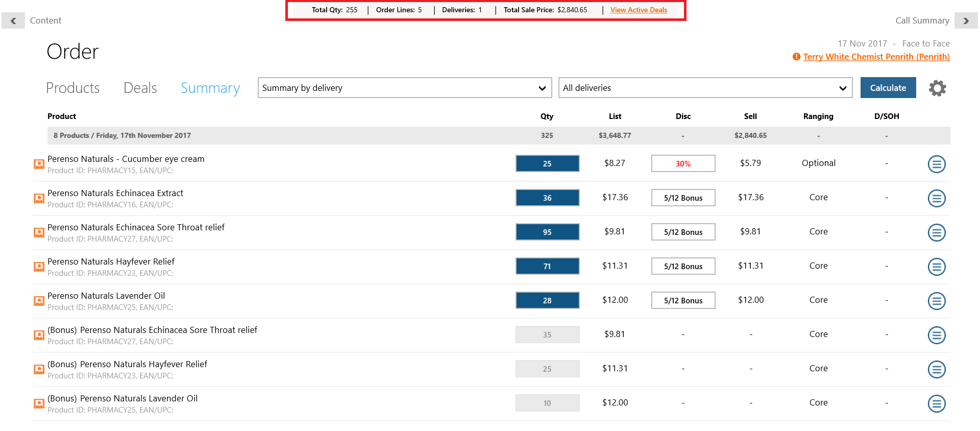Click the orange alert icon beside store name
Viewport: 980px width, 431px height.
click(796, 57)
